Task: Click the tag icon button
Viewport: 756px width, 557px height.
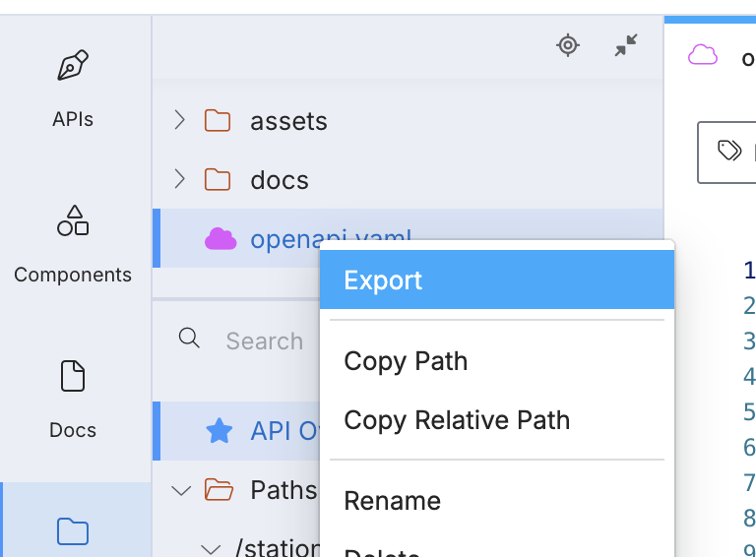Action: pyautogui.click(x=729, y=151)
